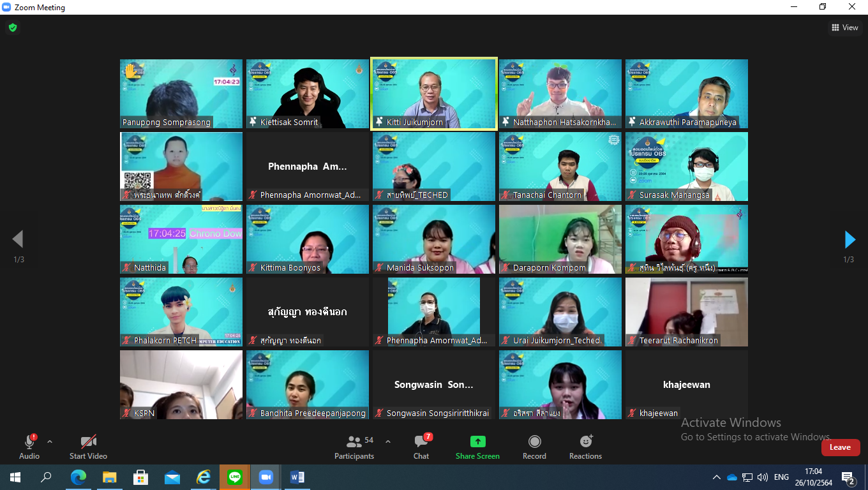Click Urai Juikumjorn_Teched name label
Image resolution: width=868 pixels, height=490 pixels.
point(558,340)
